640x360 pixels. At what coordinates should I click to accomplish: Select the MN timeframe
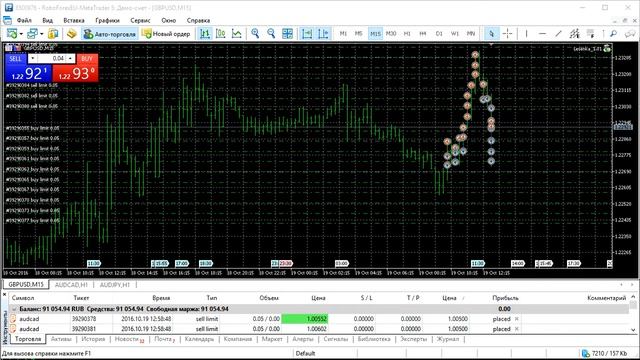click(x=471, y=33)
